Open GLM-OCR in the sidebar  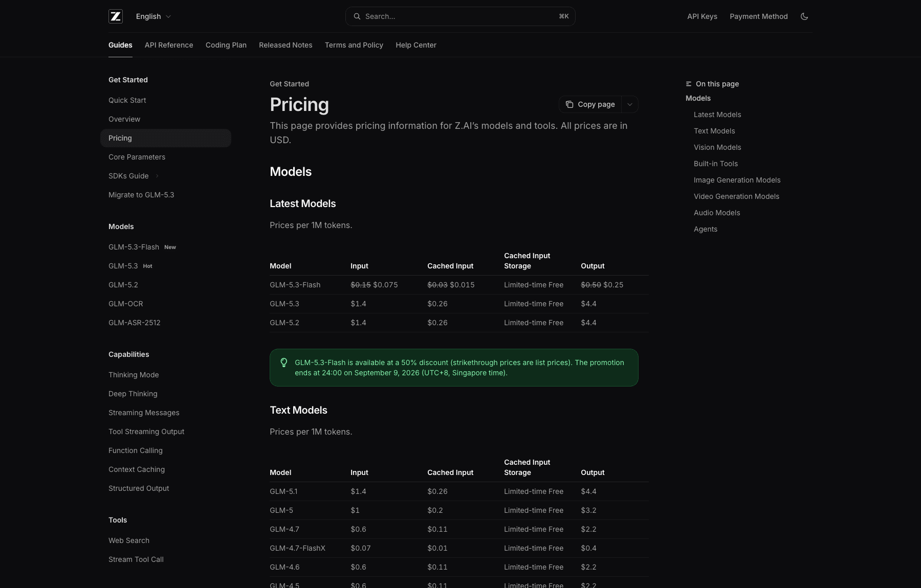click(166, 304)
